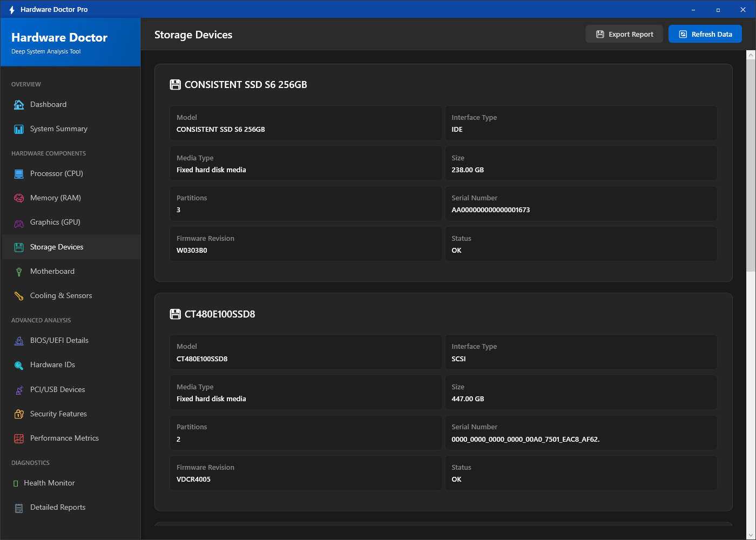Open Detailed Reports
This screenshot has width=756, height=540.
tap(71, 508)
